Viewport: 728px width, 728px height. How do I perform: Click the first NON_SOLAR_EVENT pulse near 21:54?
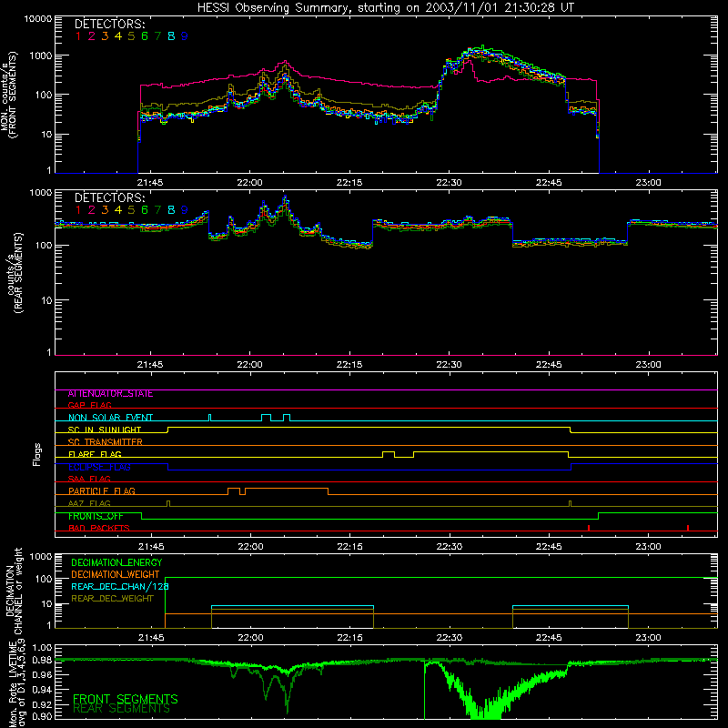(210, 418)
